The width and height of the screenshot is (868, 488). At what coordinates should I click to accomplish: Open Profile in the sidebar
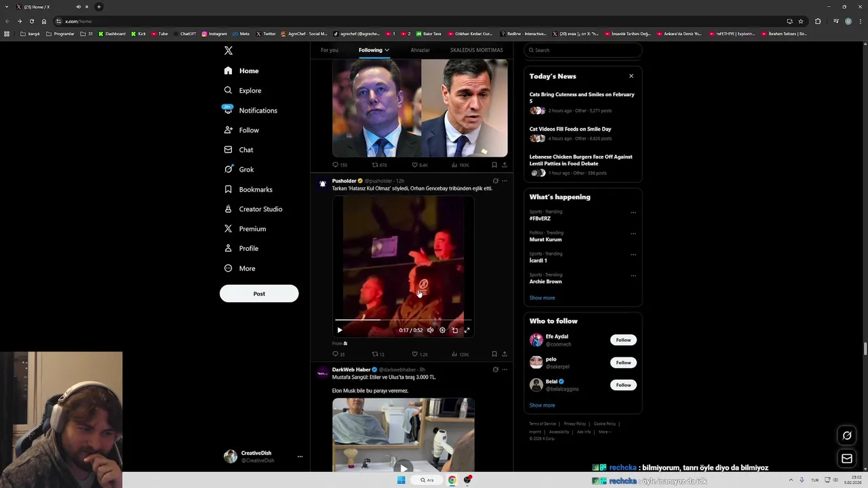tap(241, 248)
